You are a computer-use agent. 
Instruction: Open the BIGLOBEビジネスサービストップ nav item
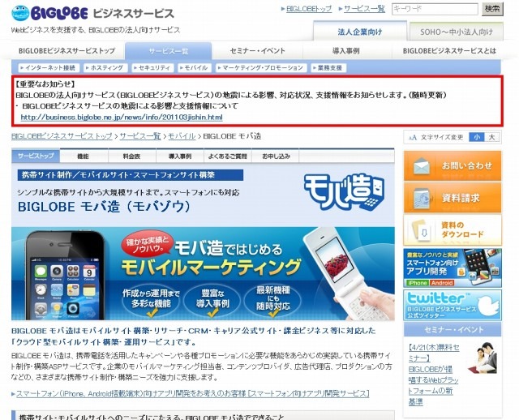point(67,51)
